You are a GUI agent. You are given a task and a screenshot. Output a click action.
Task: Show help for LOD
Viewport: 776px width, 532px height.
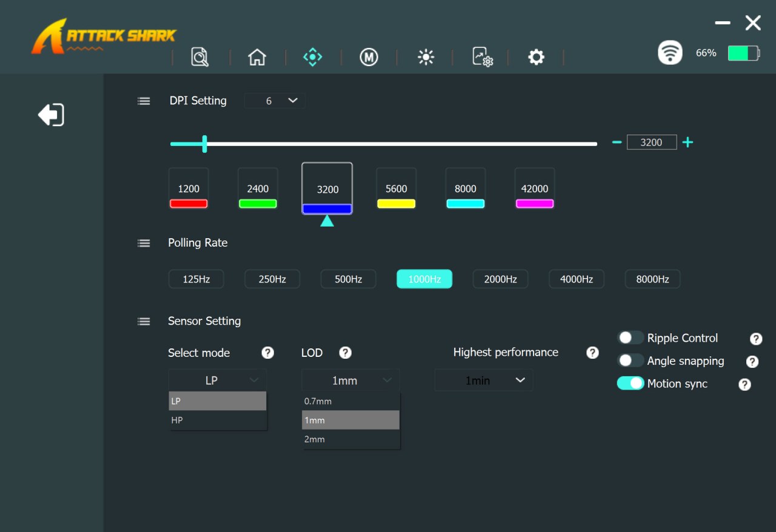click(345, 353)
